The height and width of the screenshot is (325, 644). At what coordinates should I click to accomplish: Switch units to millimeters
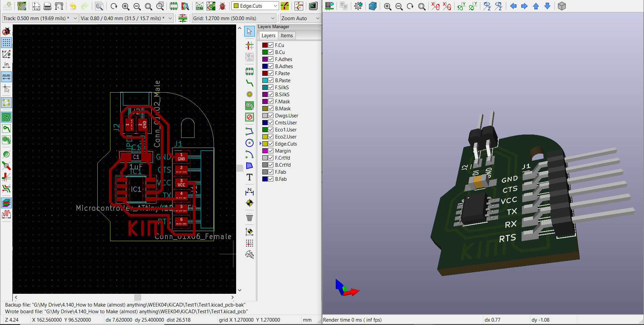pyautogui.click(x=6, y=76)
